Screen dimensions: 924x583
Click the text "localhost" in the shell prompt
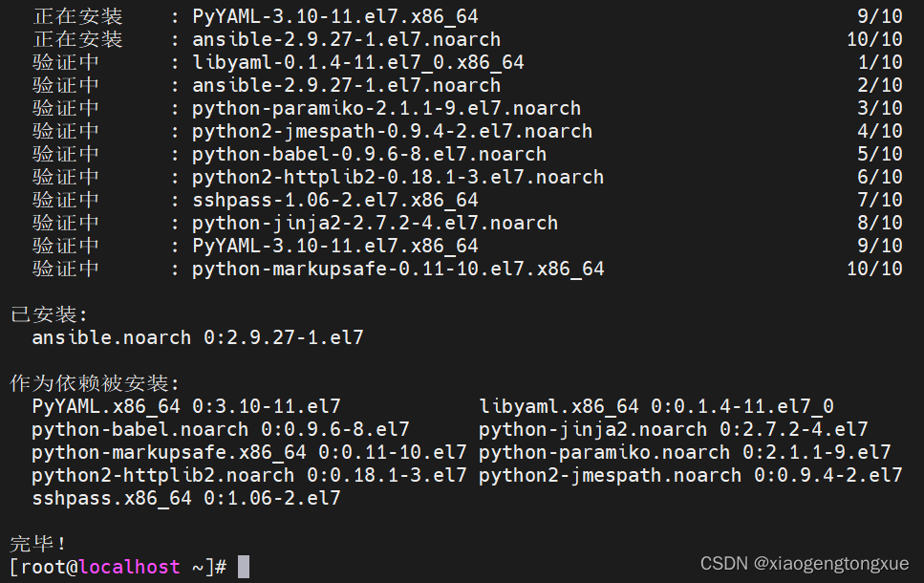(129, 567)
